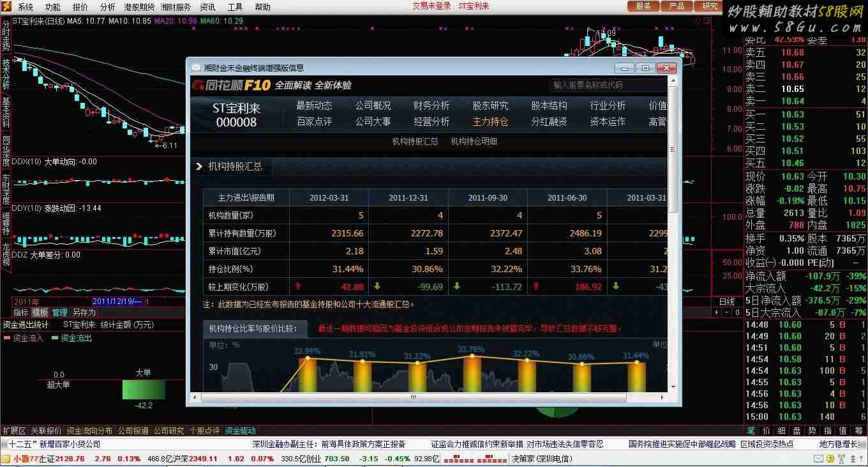Open the 分析 menu

[x=108, y=7]
